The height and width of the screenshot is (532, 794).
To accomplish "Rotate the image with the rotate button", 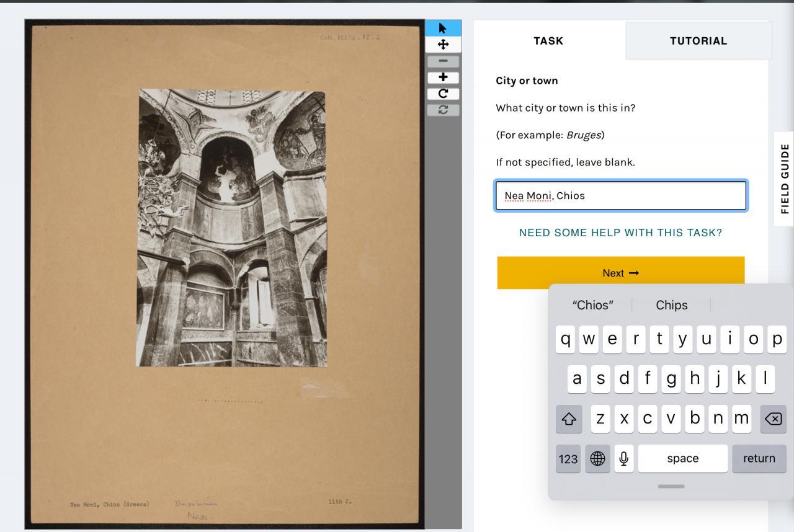I will [443, 94].
